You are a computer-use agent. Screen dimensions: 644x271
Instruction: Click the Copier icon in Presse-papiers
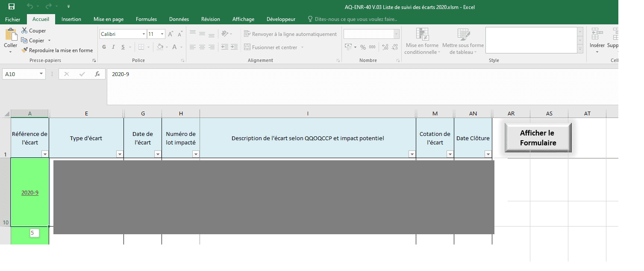(x=24, y=40)
